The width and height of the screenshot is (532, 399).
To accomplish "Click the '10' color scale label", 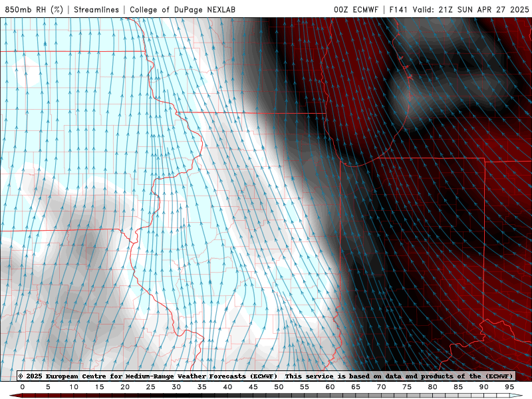I will coord(74,387).
